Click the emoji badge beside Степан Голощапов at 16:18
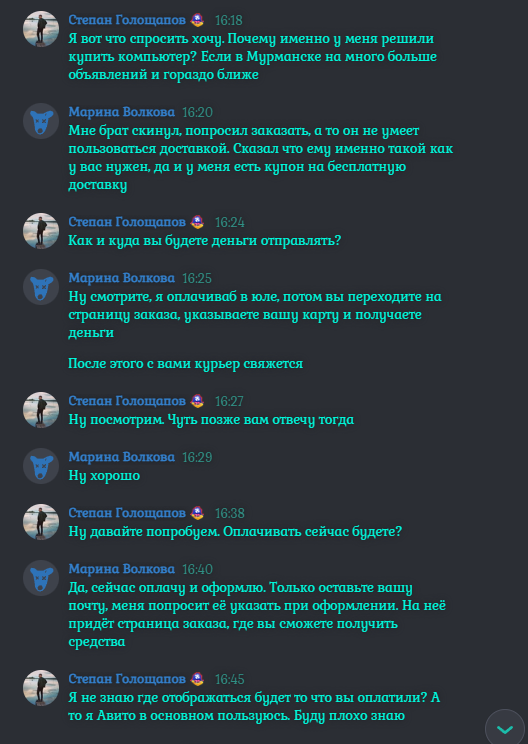Image resolution: width=528 pixels, height=744 pixels. [x=197, y=20]
